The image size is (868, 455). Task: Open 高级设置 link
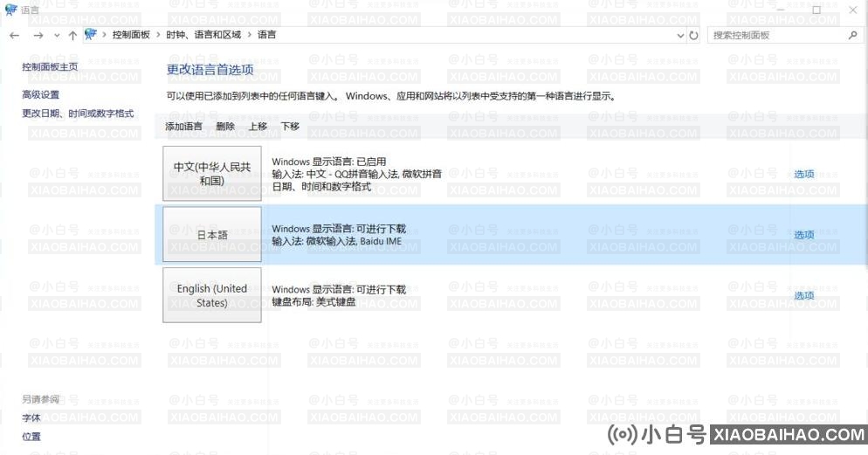(x=40, y=94)
